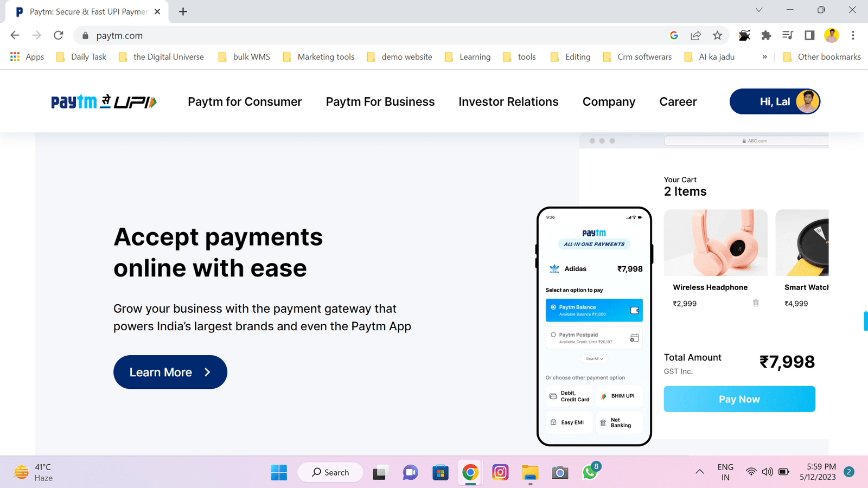The image size is (868, 488).
Task: Go back to the previous page
Action: pyautogui.click(x=15, y=35)
